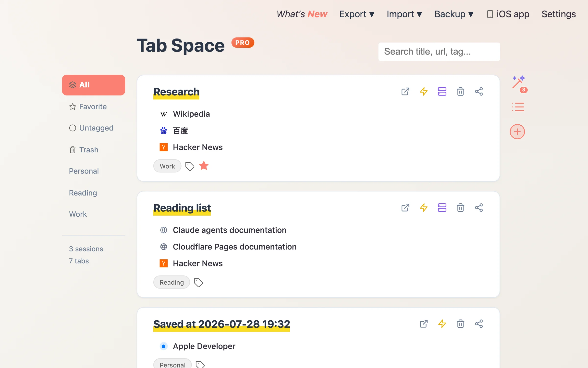
Task: Click the Baidu paw favicon
Action: coord(163,131)
